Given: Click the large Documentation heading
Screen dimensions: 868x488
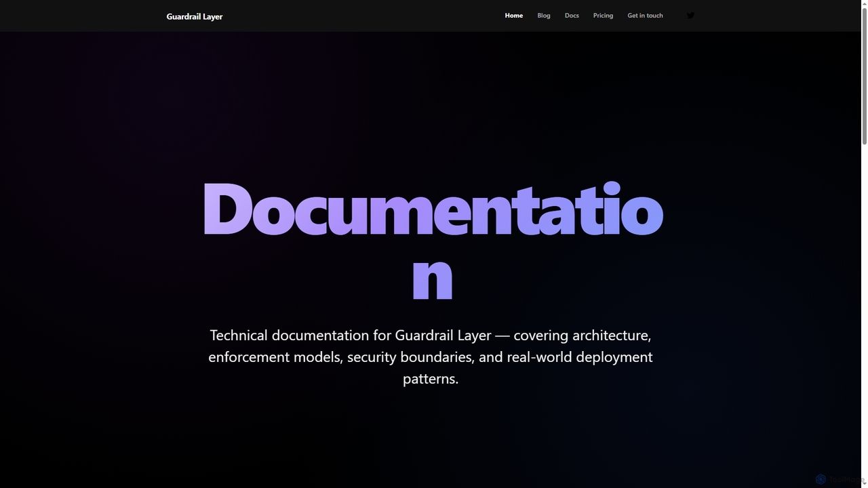Looking at the screenshot, I should [x=432, y=241].
